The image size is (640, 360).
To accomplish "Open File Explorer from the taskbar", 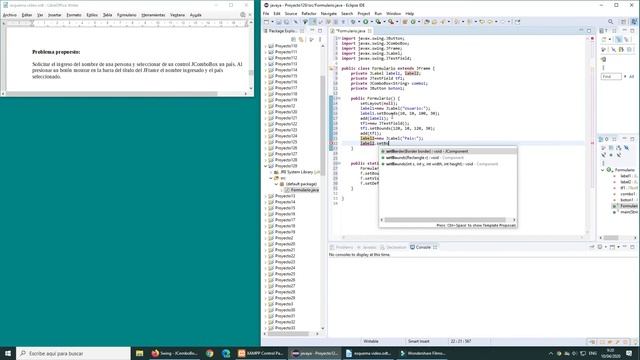I will pos(140,353).
